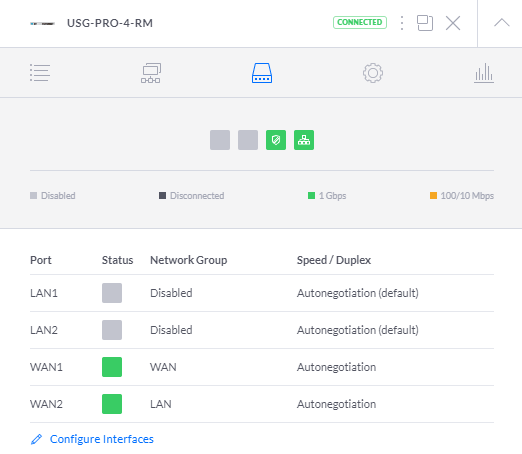Click the Status column header

pos(117,260)
